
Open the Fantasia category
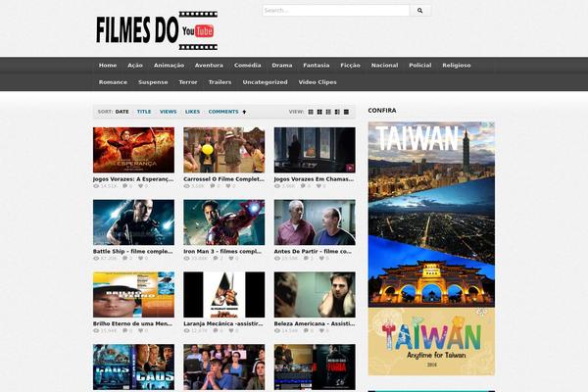click(317, 66)
